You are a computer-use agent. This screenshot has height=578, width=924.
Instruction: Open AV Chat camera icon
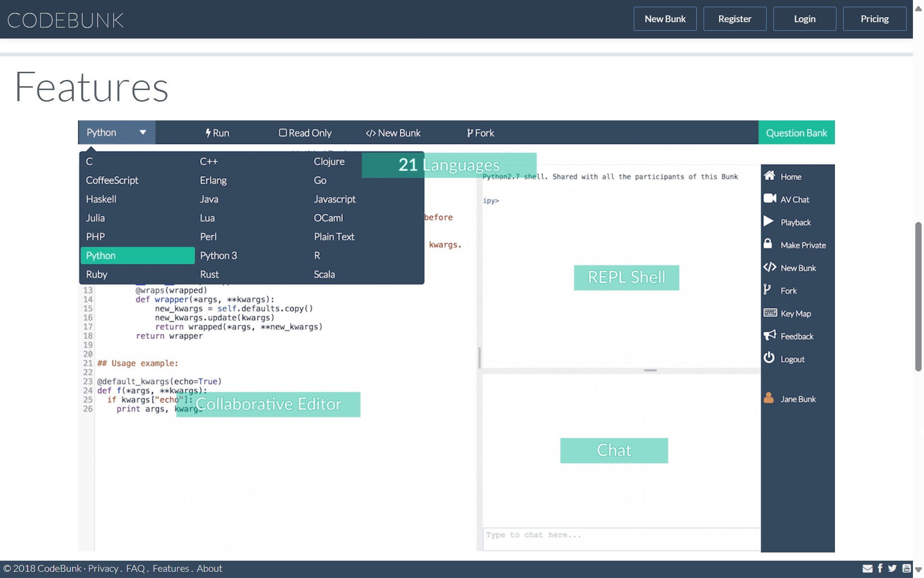[x=770, y=198]
